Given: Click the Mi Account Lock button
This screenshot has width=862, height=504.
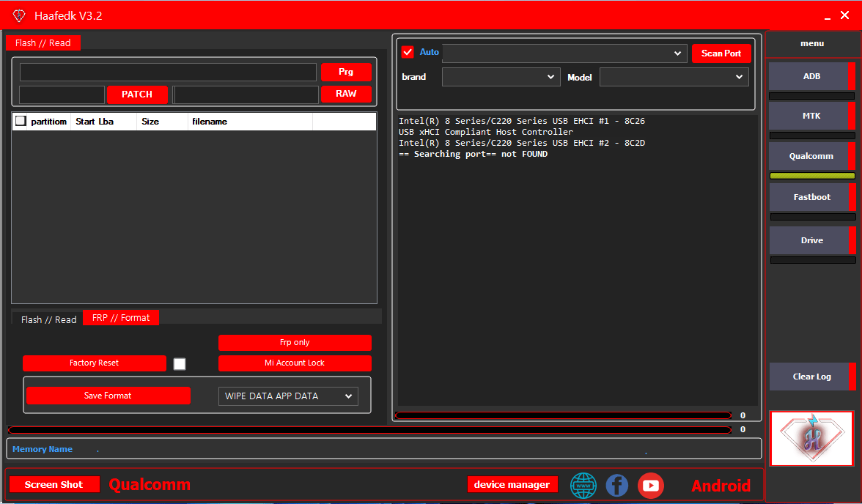Looking at the screenshot, I should [295, 363].
